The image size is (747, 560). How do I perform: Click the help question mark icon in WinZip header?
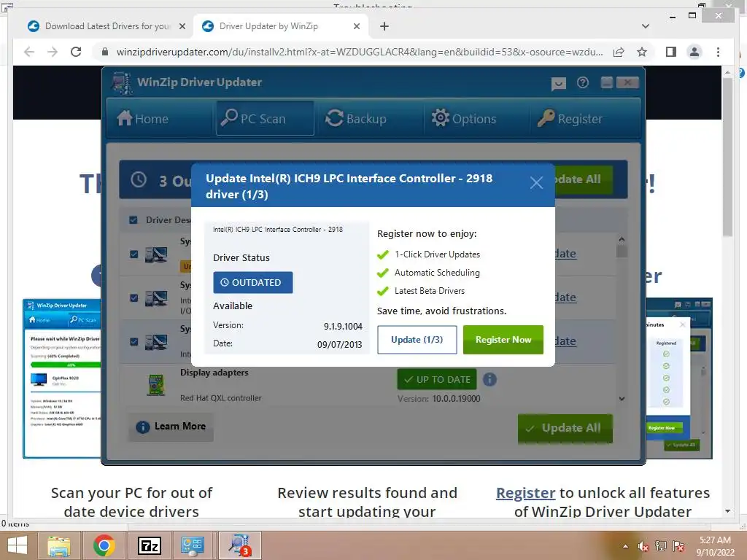coord(583,83)
